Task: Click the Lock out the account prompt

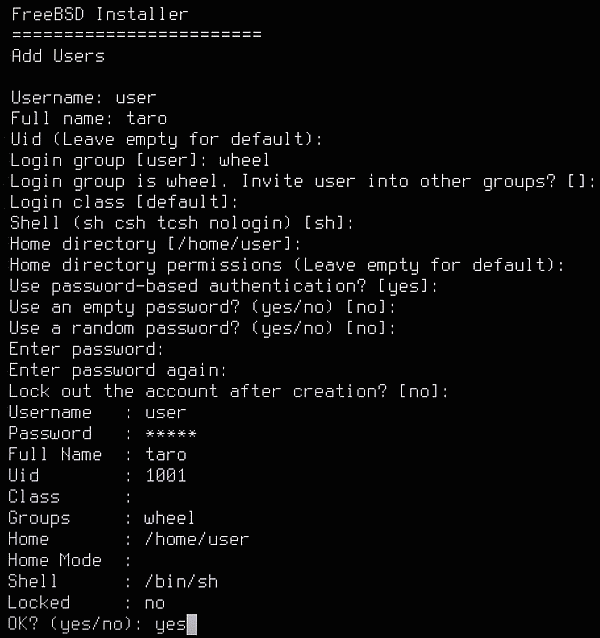Action: (229, 391)
